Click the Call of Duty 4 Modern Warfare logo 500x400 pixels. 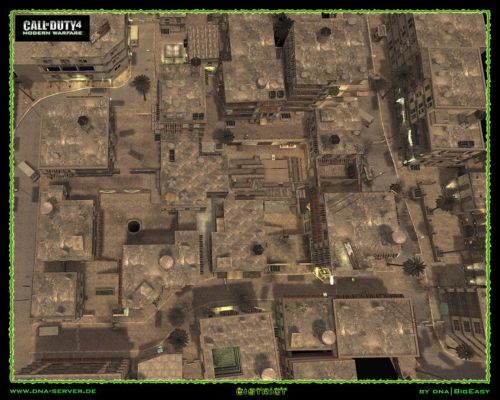click(52, 27)
